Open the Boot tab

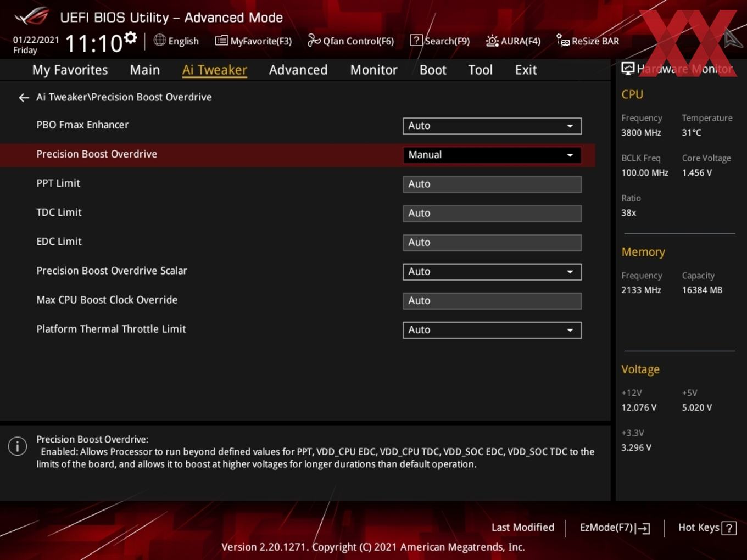433,70
